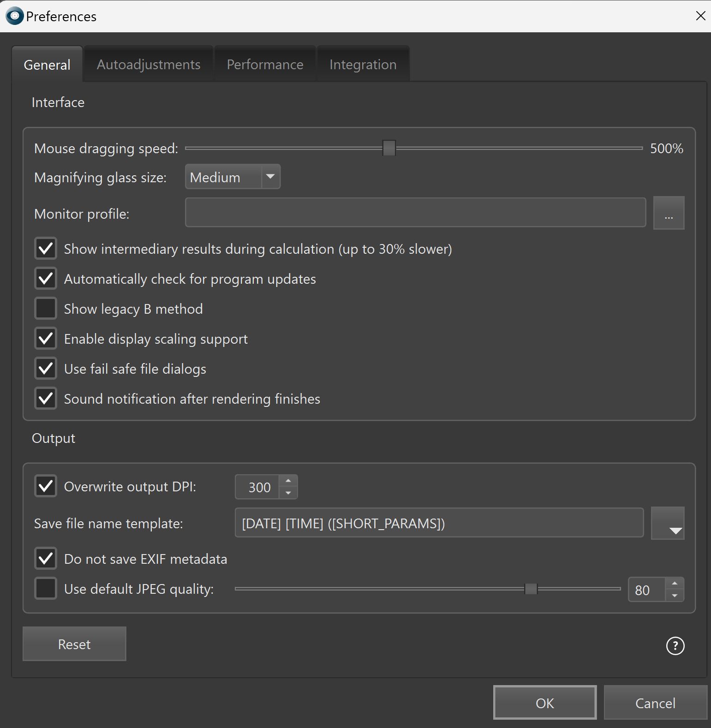
Task: Open the Performance tab
Action: point(265,65)
